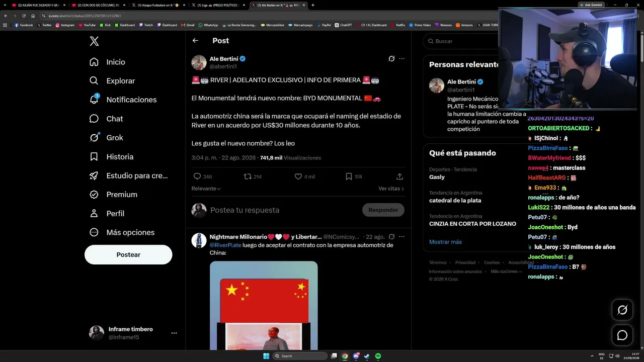Reload the page in Chrome

pyautogui.click(x=23, y=16)
